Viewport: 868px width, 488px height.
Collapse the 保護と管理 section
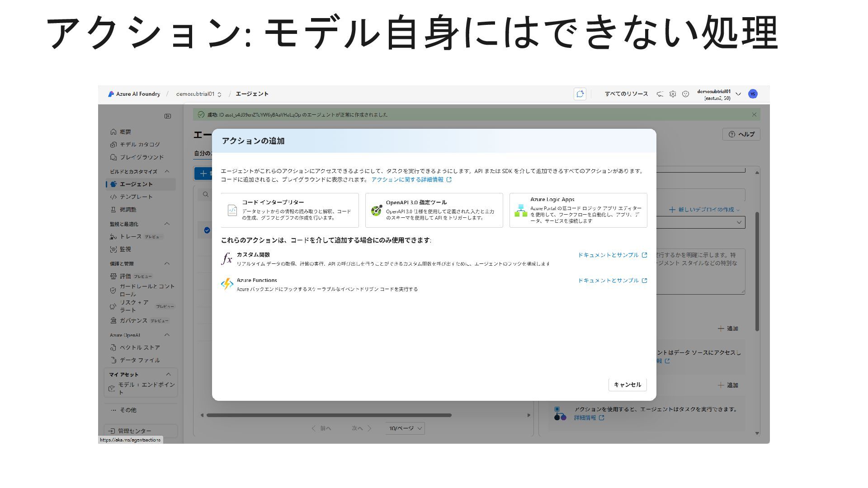pyautogui.click(x=167, y=263)
